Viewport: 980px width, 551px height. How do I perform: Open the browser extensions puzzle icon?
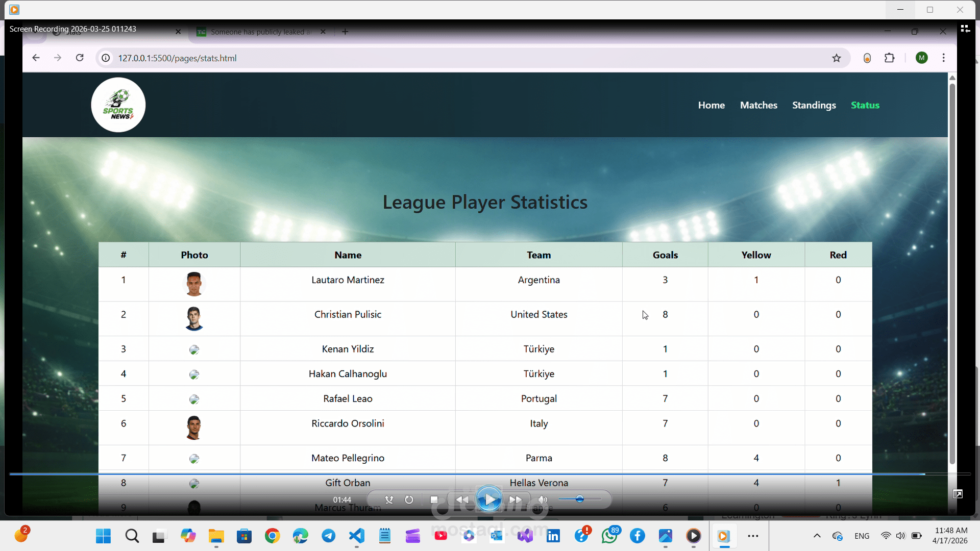pos(890,58)
